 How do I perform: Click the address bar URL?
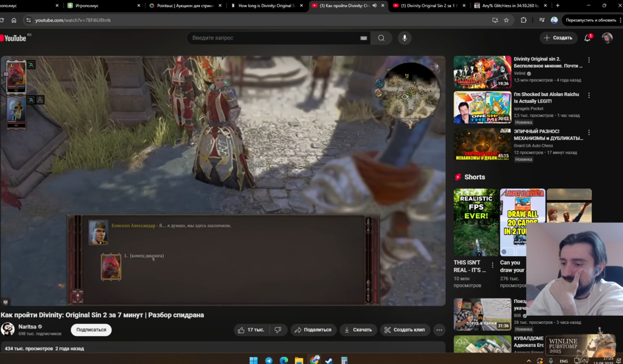[x=73, y=20]
